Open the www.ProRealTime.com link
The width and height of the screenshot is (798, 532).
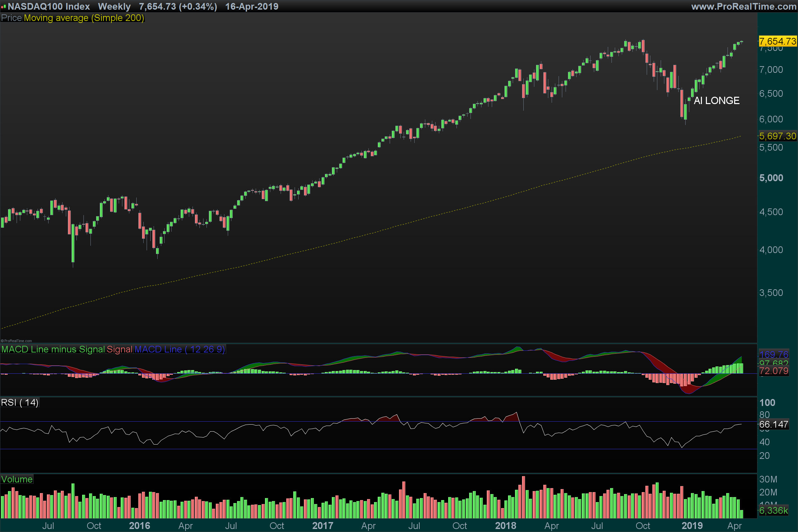[x=743, y=6]
